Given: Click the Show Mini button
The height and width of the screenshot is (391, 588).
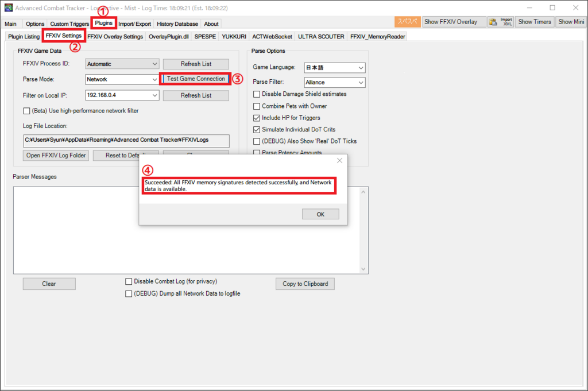Looking at the screenshot, I should point(571,22).
